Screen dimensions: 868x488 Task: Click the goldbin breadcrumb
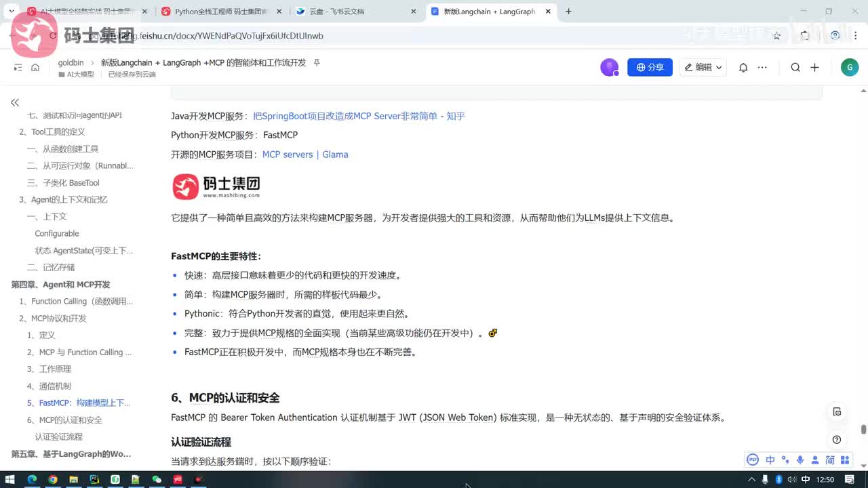click(x=71, y=62)
